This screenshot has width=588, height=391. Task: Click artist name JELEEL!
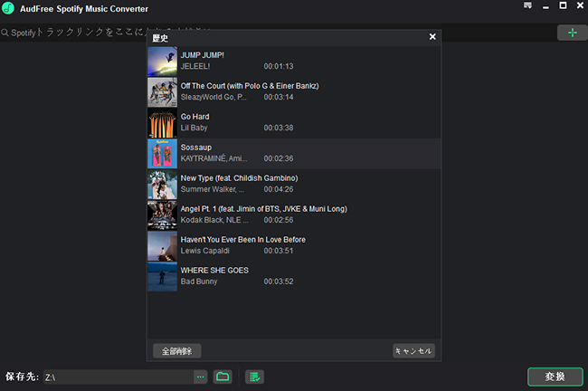coord(195,66)
